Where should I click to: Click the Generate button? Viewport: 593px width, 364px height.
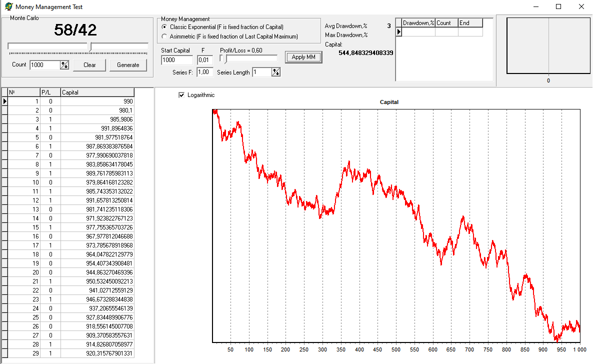[x=128, y=65]
